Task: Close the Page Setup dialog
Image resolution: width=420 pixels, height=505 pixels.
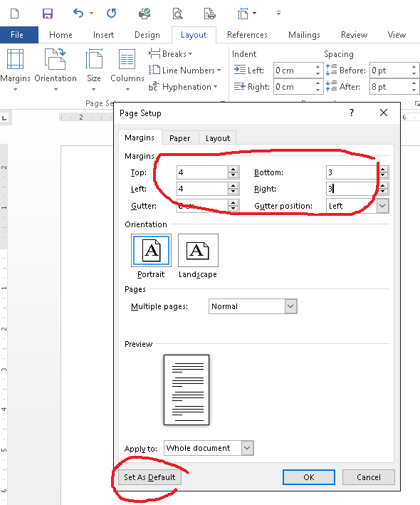Action: pyautogui.click(x=384, y=113)
